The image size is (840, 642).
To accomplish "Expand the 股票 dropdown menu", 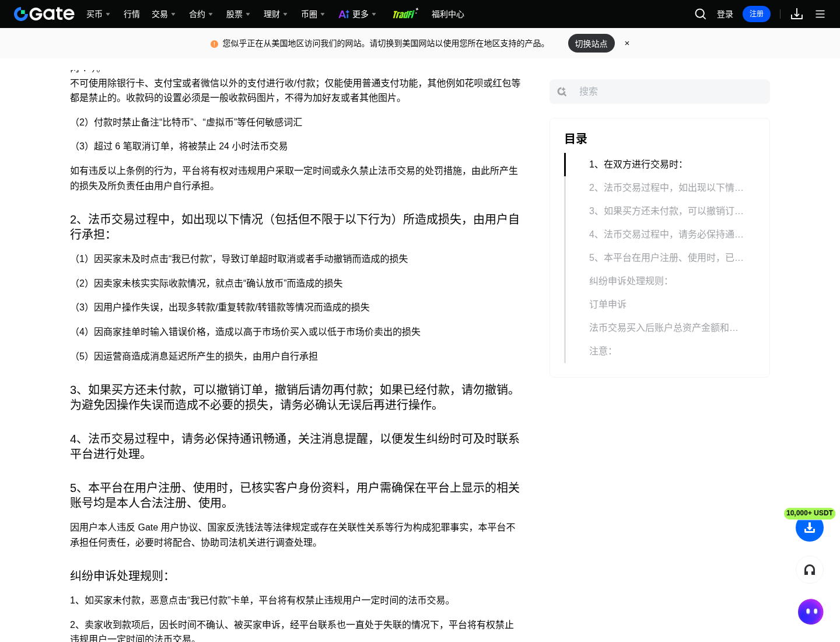I will point(239,14).
